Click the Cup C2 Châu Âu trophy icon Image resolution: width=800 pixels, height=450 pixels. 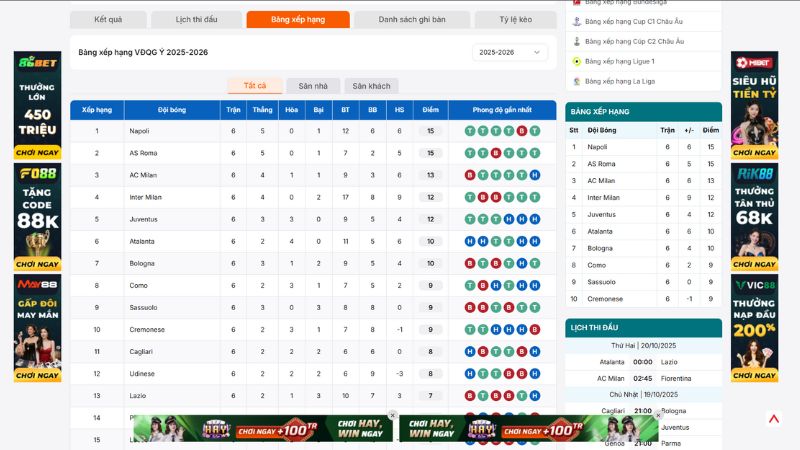click(576, 41)
